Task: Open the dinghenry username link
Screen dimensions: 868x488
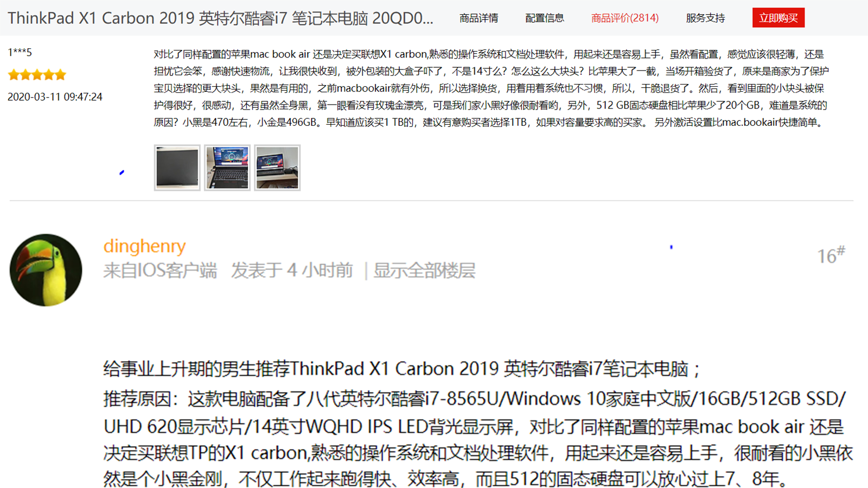Action: pos(144,246)
